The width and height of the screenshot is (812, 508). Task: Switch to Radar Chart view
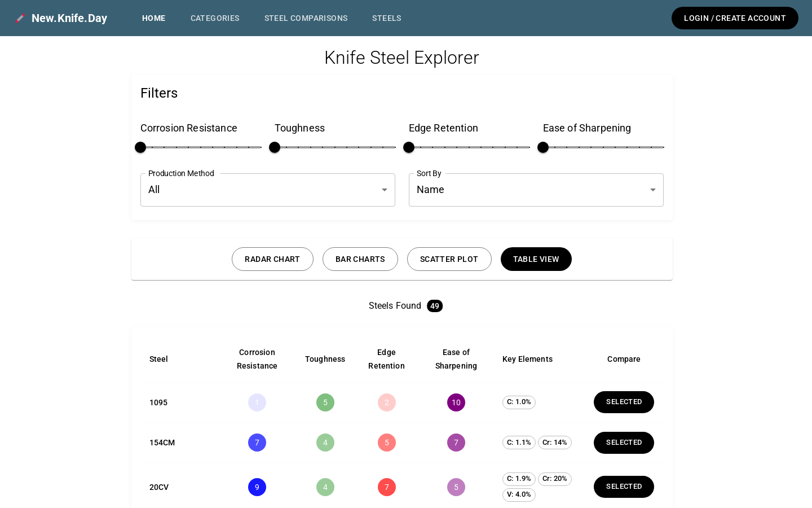point(272,259)
